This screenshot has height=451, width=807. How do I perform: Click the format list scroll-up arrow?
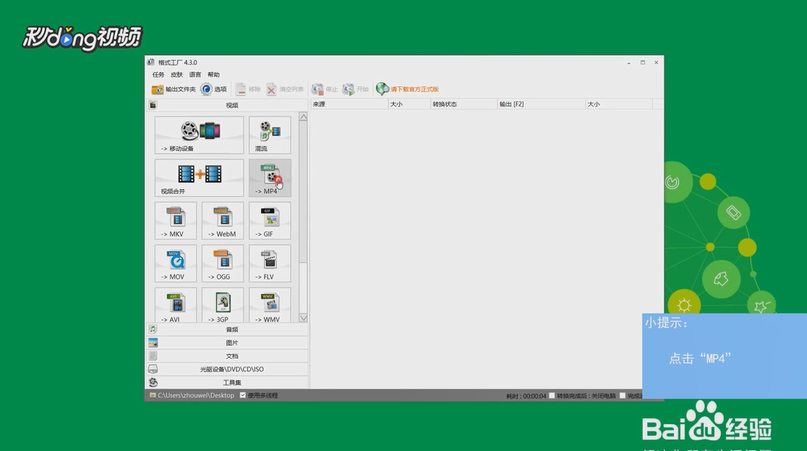click(303, 117)
